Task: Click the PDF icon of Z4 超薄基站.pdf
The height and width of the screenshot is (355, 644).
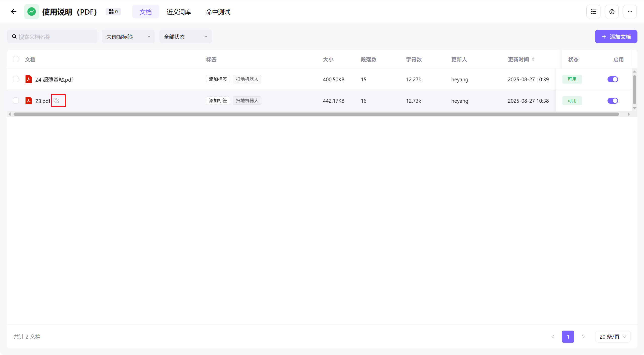Action: (x=29, y=79)
